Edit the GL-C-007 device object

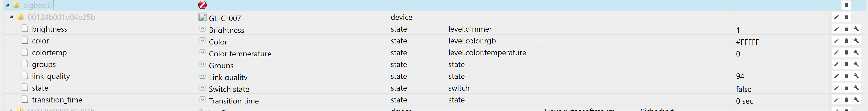coord(836,17)
